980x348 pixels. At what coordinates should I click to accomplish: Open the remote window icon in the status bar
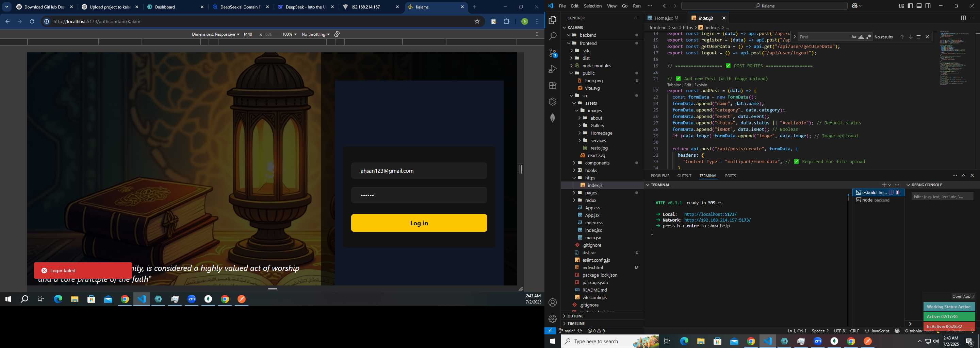pyautogui.click(x=550, y=331)
